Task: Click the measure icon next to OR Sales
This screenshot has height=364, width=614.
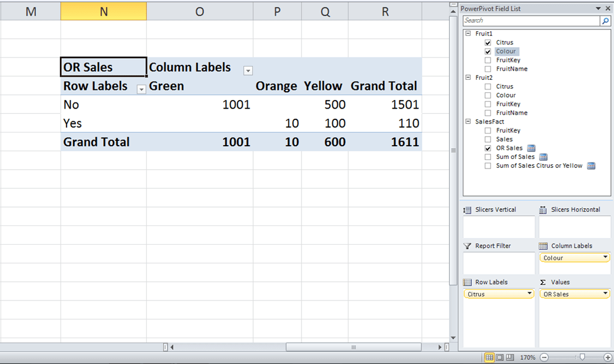Action: [x=531, y=148]
